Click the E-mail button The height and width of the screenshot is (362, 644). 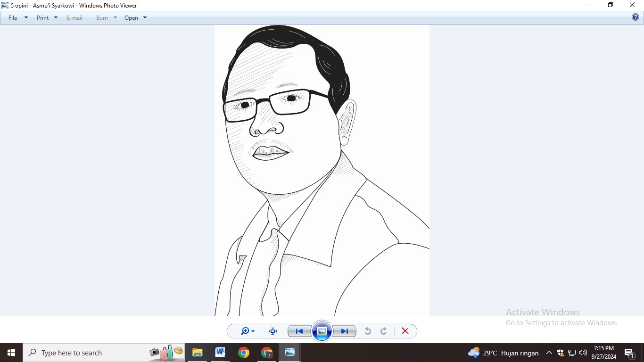(x=74, y=18)
